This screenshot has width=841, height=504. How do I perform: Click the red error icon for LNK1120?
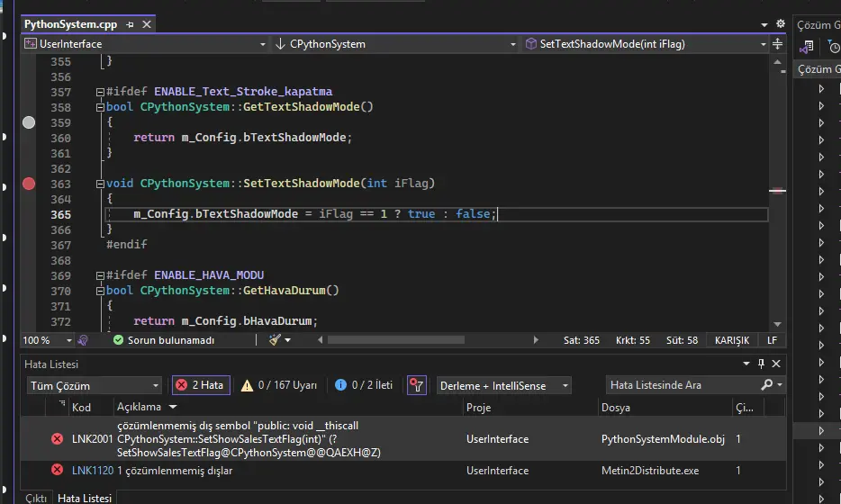pos(57,470)
